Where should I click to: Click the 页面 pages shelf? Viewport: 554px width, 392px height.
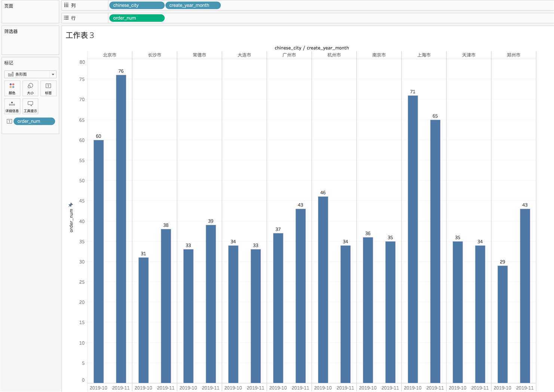point(30,12)
